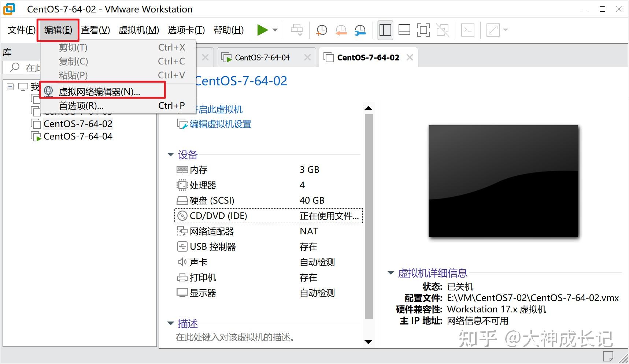Click the 硬盘 (SCSI) hard disk device icon
Viewport: 629px width, 364px height.
182,200
